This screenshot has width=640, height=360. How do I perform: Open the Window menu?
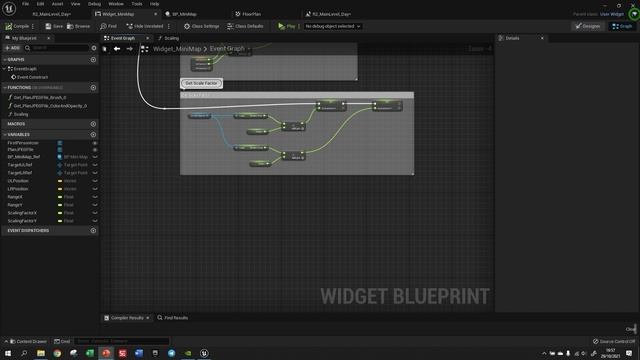(116, 4)
